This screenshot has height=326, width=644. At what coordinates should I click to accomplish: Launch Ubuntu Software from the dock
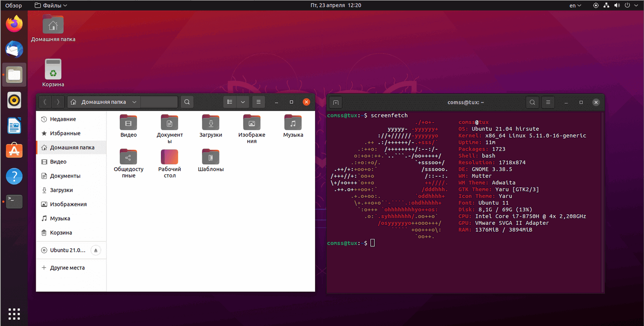pyautogui.click(x=14, y=151)
